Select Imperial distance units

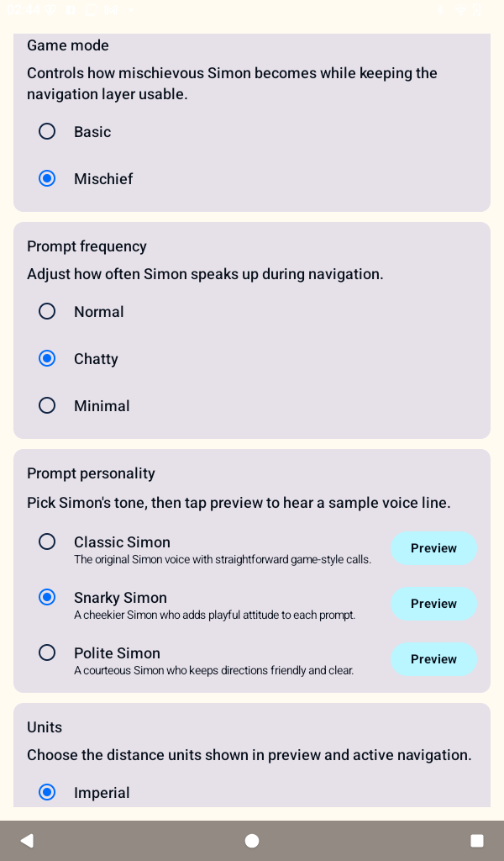(x=47, y=792)
